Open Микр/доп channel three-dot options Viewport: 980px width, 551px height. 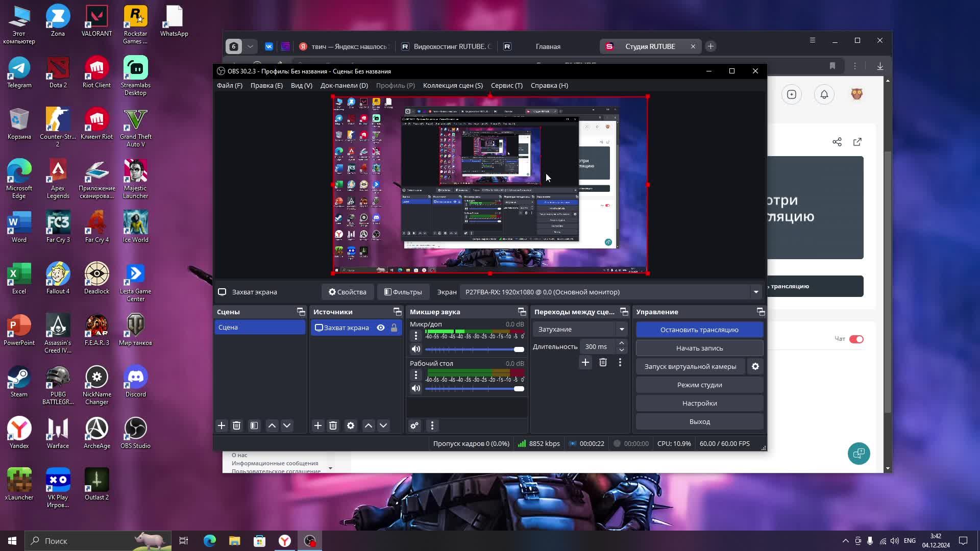pyautogui.click(x=416, y=336)
